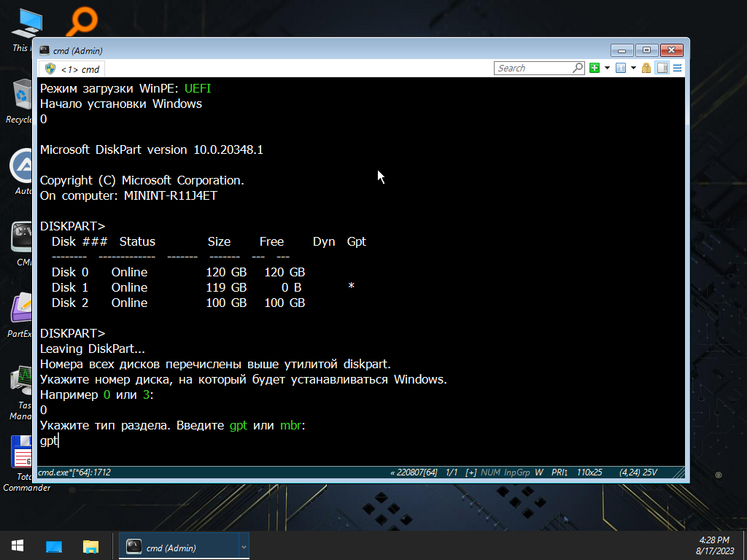This screenshot has width=747, height=560.
Task: Click the cmd window title bar icon
Action: pos(44,50)
